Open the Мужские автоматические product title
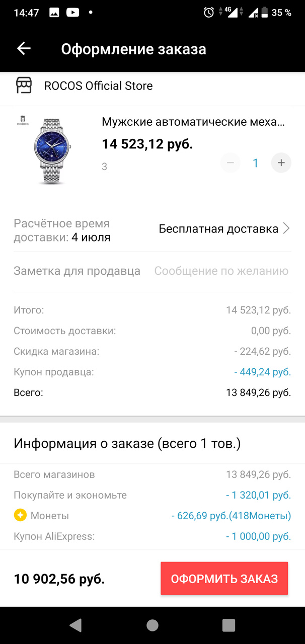 (193, 122)
